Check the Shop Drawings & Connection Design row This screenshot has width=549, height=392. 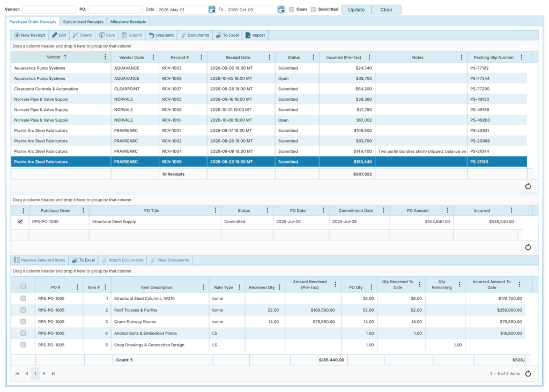point(23,345)
